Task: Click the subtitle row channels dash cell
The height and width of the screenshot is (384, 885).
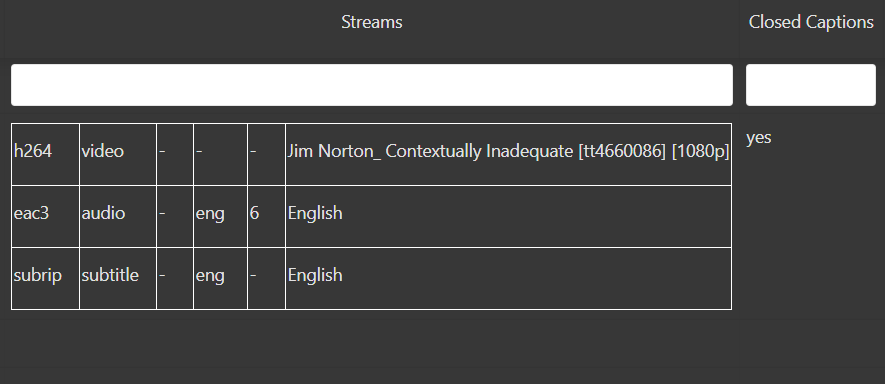Action: pyautogui.click(x=266, y=278)
